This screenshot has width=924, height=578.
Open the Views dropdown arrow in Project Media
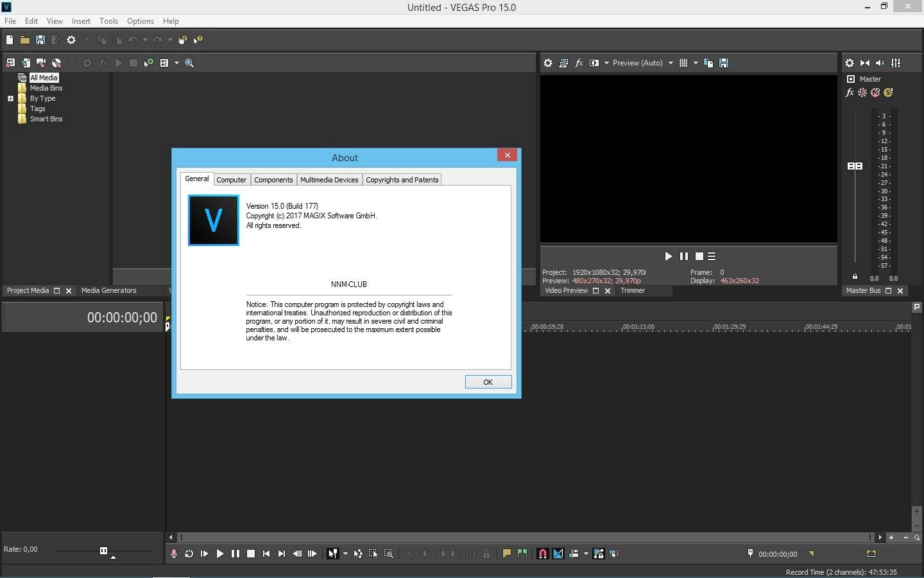coord(176,63)
